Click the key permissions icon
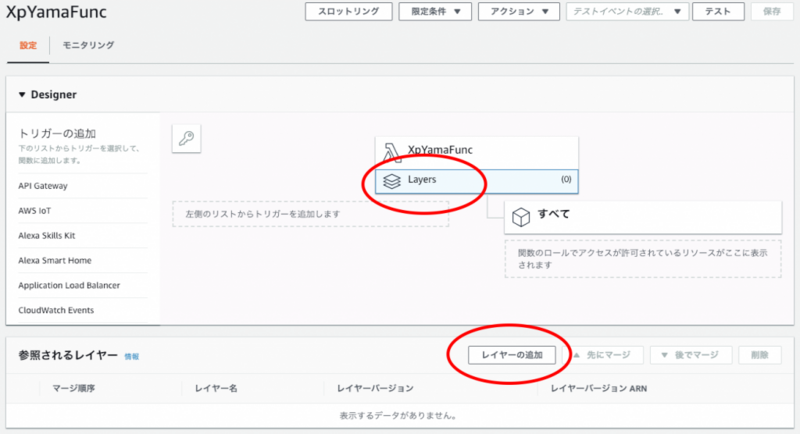This screenshot has width=800, height=434. [186, 138]
